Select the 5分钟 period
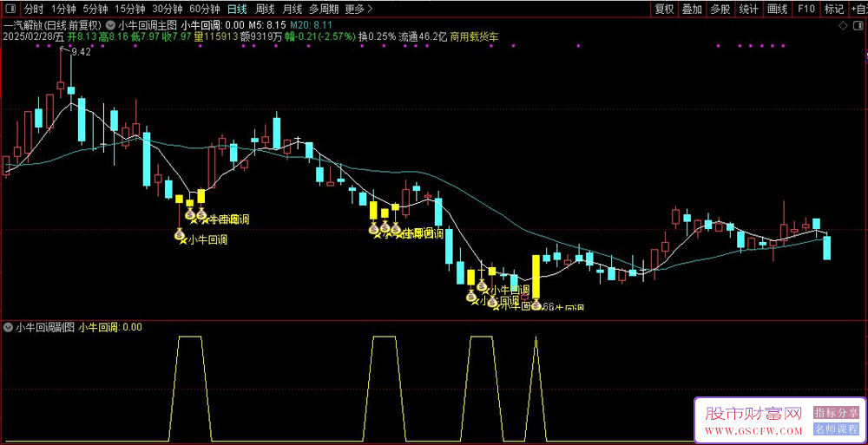The image size is (868, 445). [x=95, y=9]
